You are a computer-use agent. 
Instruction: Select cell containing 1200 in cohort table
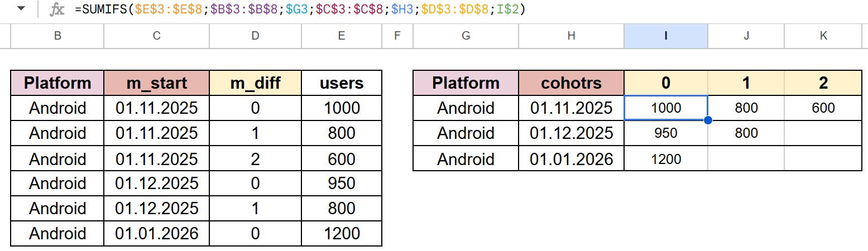(665, 160)
